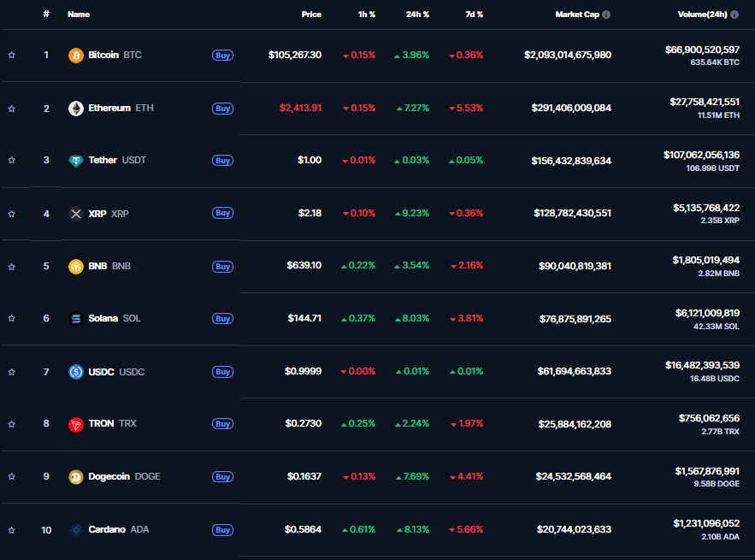Click Ethereum's red price $2,413.91

(x=300, y=108)
